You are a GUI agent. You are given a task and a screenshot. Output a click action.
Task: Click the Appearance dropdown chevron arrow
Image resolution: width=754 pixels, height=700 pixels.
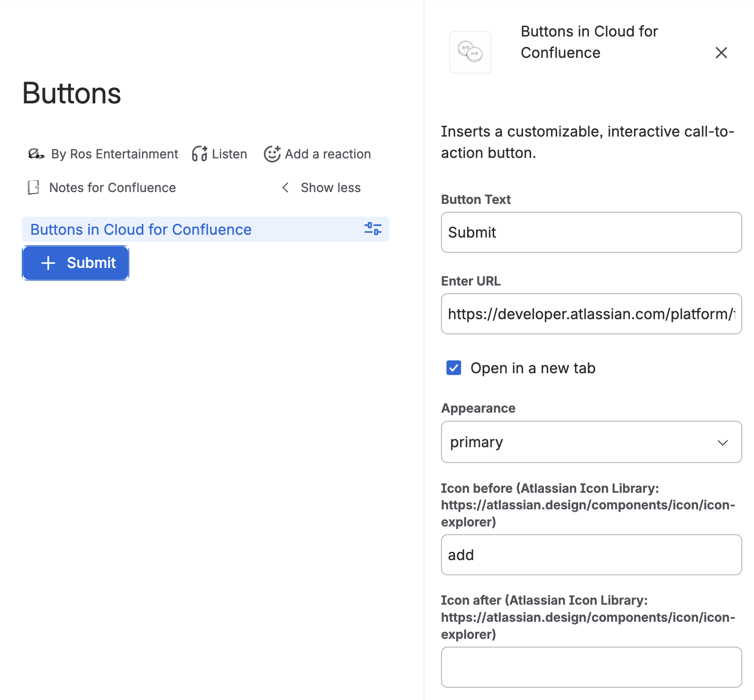point(723,442)
